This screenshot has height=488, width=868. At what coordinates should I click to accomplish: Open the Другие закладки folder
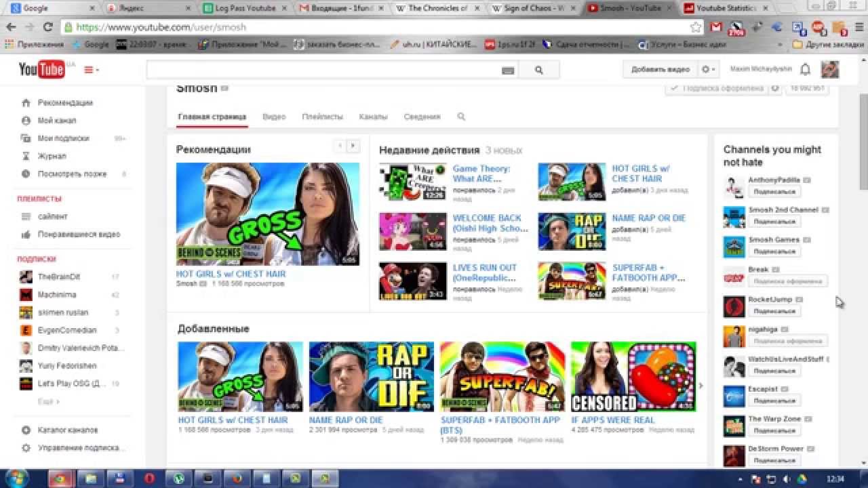tap(827, 44)
